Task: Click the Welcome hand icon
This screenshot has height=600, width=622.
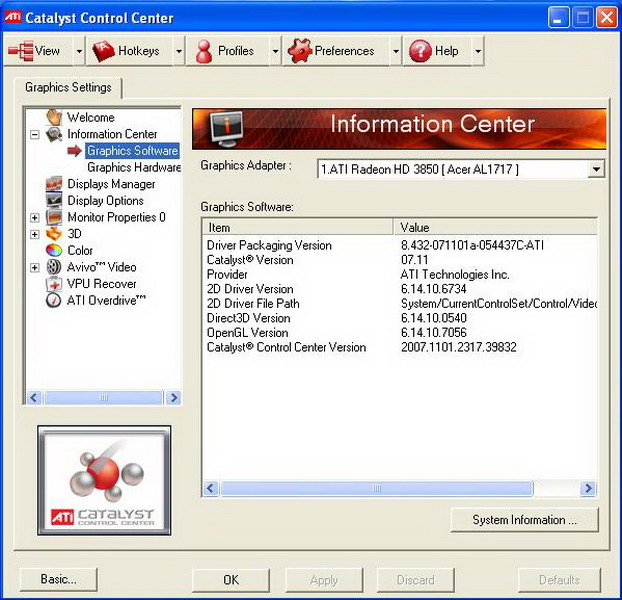Action: coord(54,117)
